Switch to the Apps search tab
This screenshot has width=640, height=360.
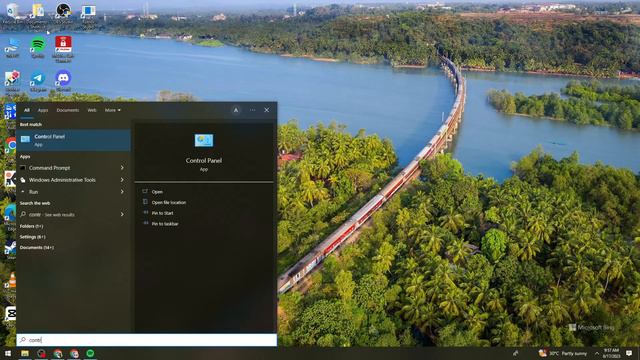[x=43, y=110]
